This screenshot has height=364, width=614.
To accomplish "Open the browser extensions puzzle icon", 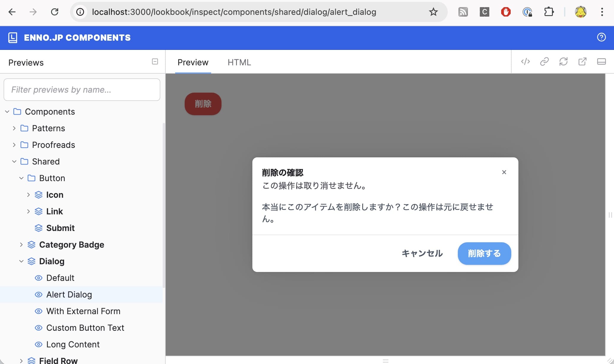I will point(549,12).
